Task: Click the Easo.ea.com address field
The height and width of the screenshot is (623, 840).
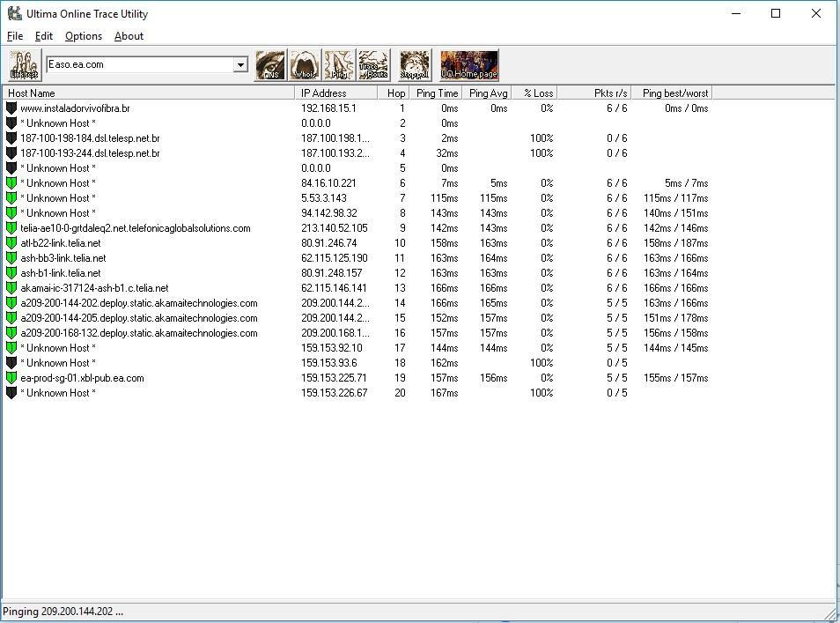Action: tap(140, 65)
